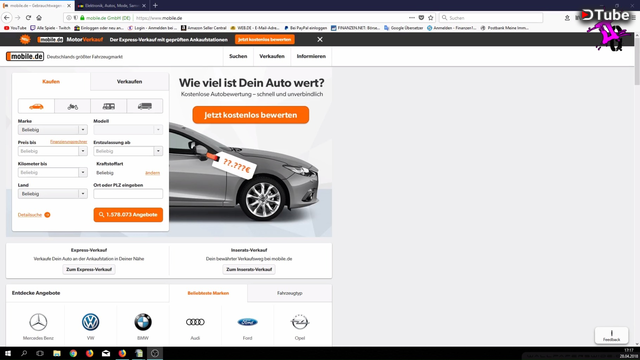
Task: Open the Postbank bookmark
Action: (504, 28)
